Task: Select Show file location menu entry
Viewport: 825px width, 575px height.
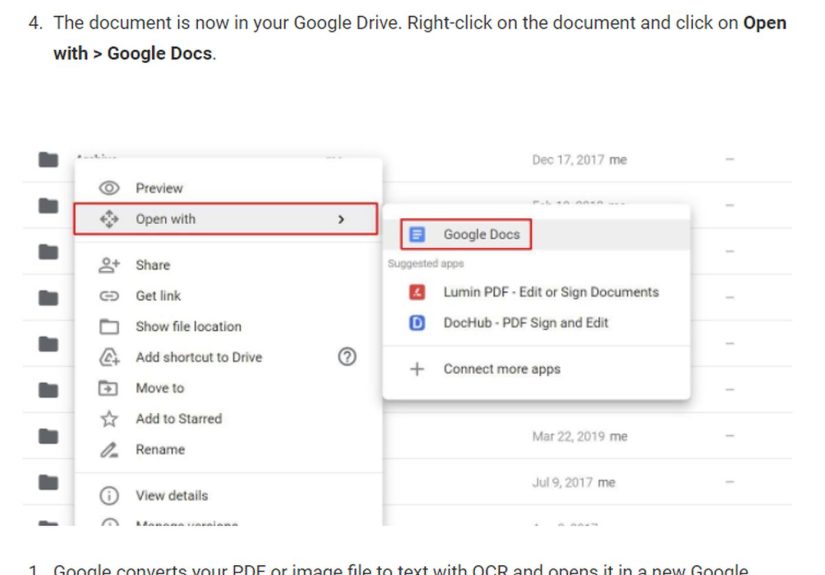Action: pyautogui.click(x=188, y=327)
